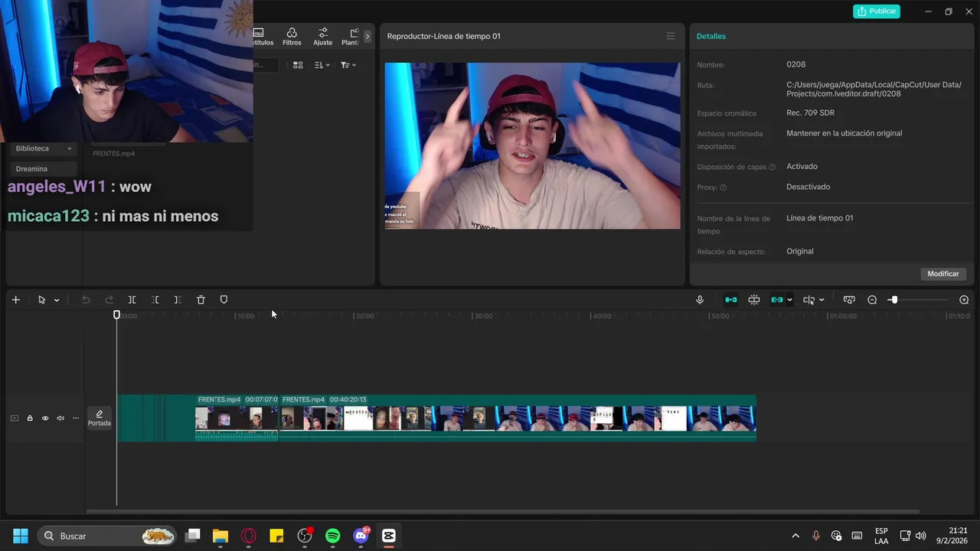Open the Windows Start menu
Screen dimensions: 980x551
point(21,536)
